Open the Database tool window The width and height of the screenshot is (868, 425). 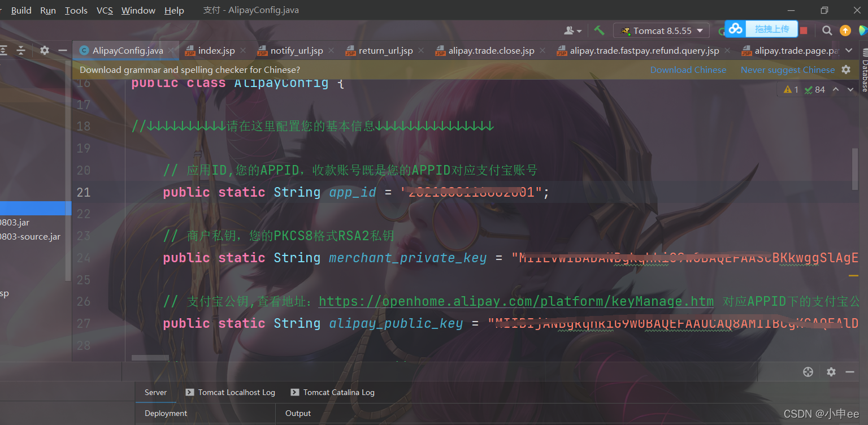pos(864,70)
